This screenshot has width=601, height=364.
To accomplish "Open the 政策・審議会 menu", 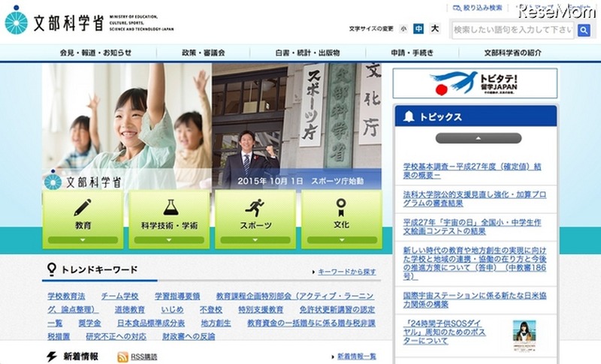I will click(x=203, y=53).
